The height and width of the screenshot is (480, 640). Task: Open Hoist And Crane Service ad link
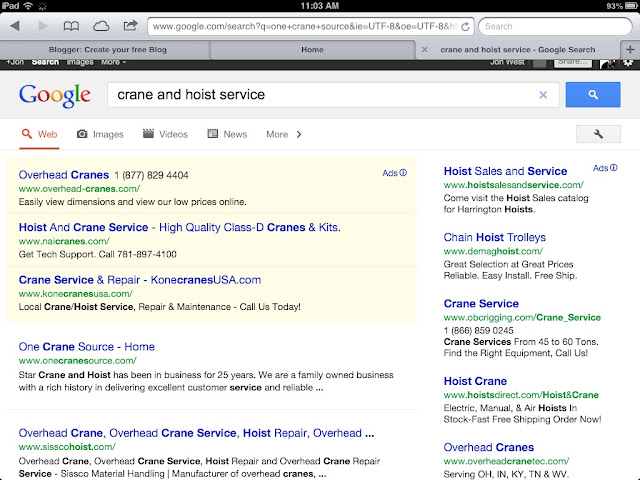click(x=180, y=227)
